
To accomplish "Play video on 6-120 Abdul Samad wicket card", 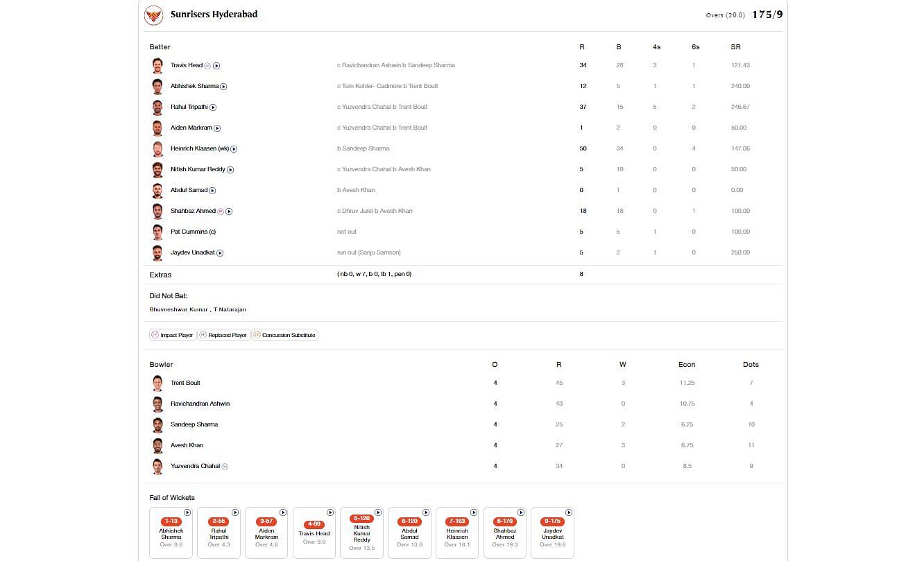I will (x=426, y=512).
